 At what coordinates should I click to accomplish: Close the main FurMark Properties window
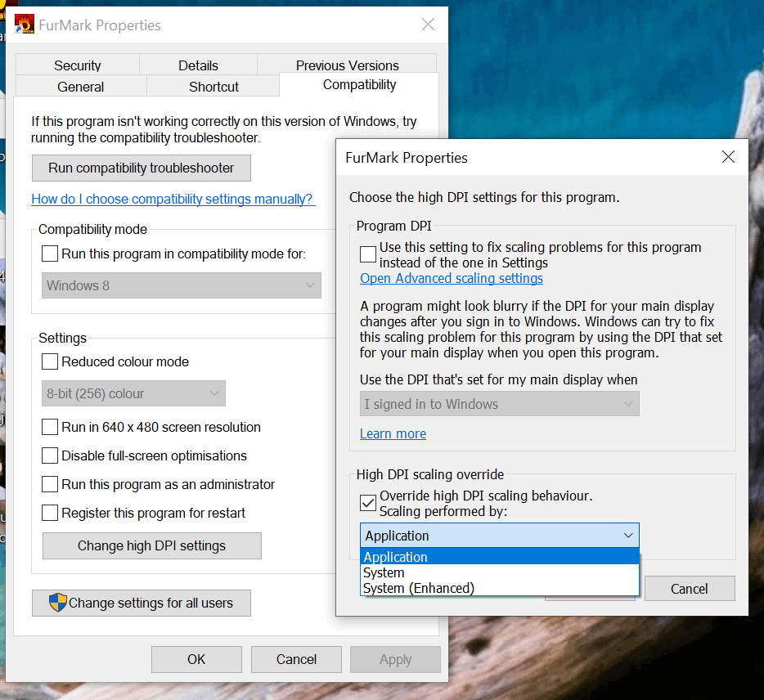click(x=428, y=25)
